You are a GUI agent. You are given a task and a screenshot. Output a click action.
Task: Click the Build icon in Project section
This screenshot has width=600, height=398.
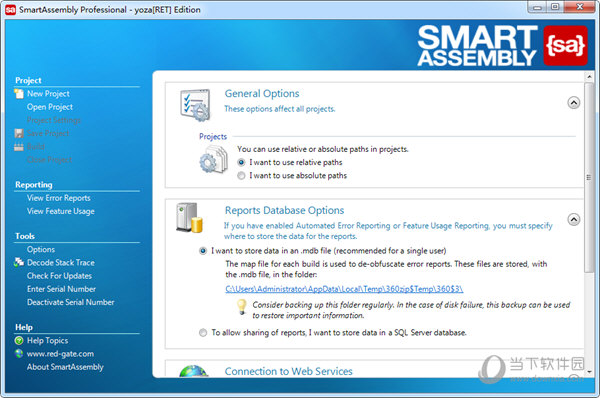(x=19, y=147)
